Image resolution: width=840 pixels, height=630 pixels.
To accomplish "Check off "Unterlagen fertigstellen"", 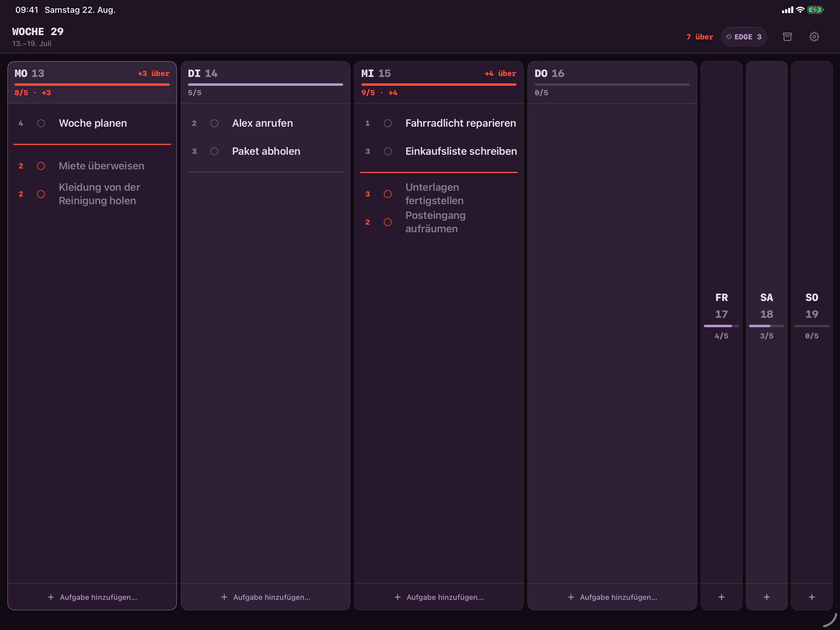I will 388,194.
